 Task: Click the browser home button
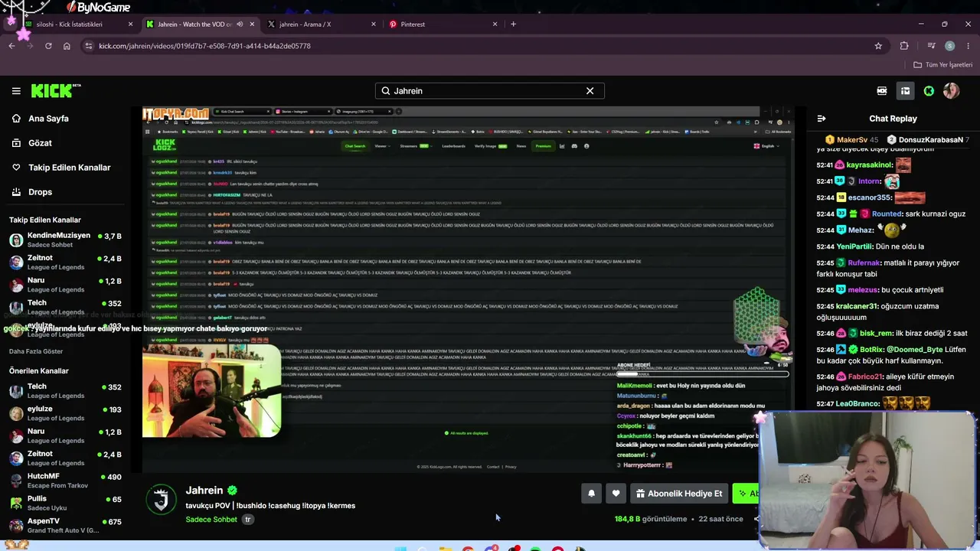coord(67,46)
